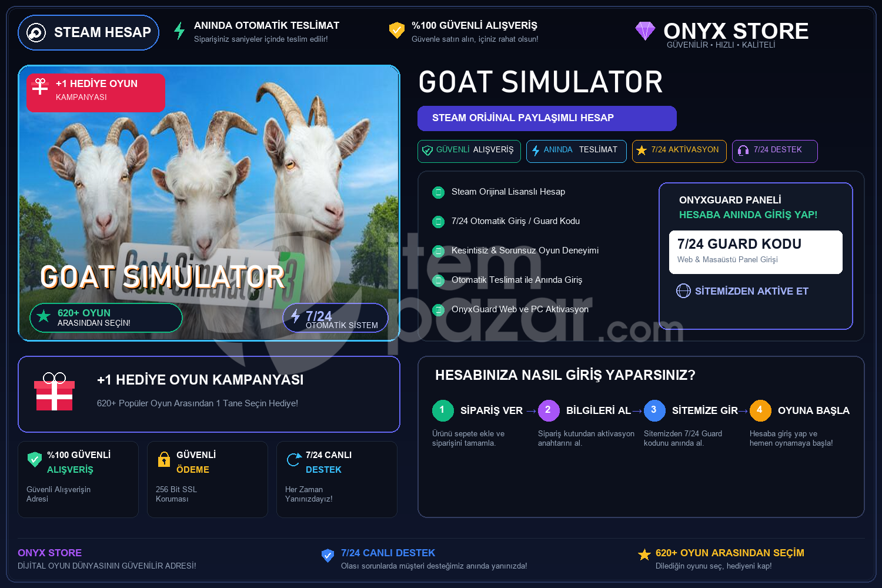Click '256 Bit SSL Koruması' text
Screen dimensions: 882x588
(x=176, y=494)
